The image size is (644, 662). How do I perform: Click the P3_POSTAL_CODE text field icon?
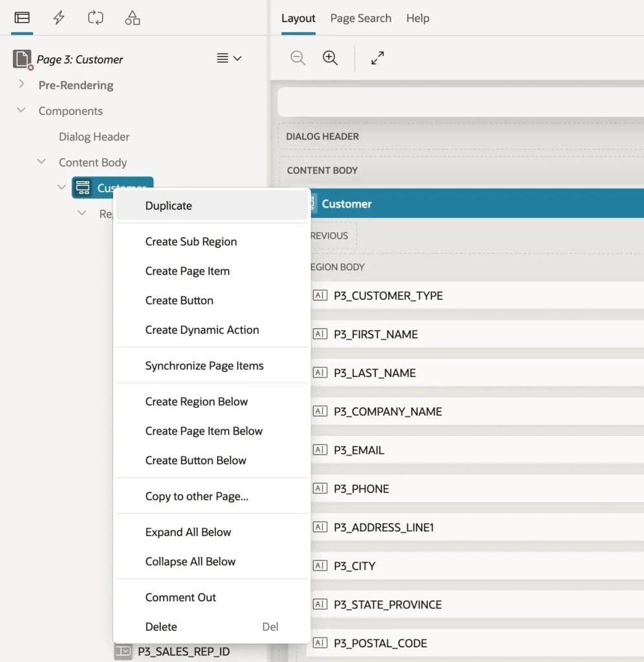pos(319,643)
